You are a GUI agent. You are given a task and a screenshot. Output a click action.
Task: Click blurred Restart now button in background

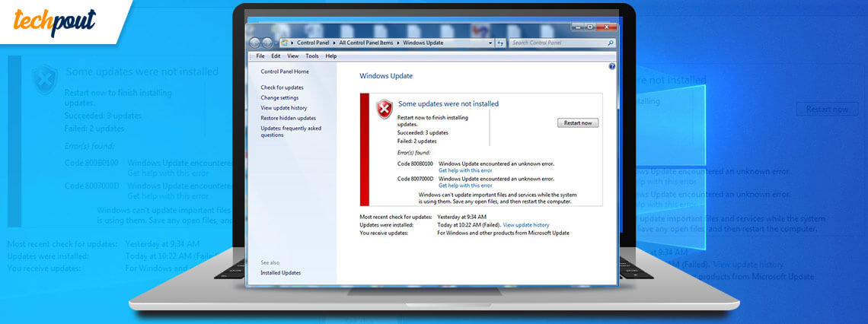[x=827, y=109]
